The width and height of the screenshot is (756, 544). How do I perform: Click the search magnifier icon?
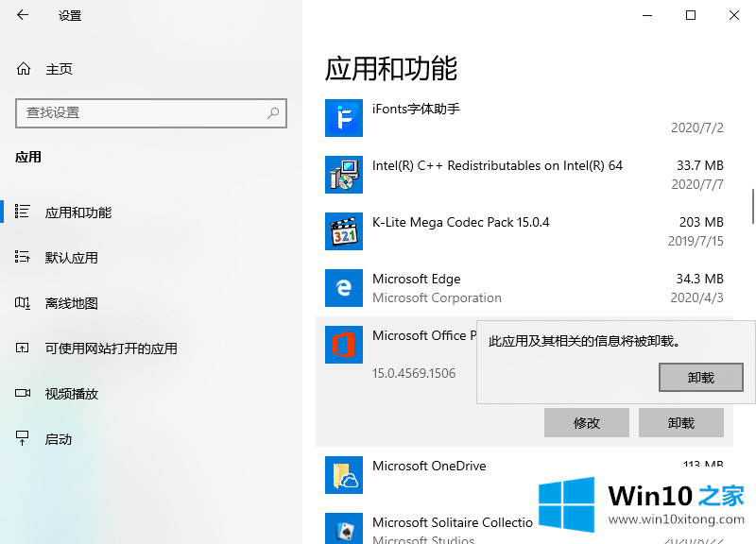point(273,113)
